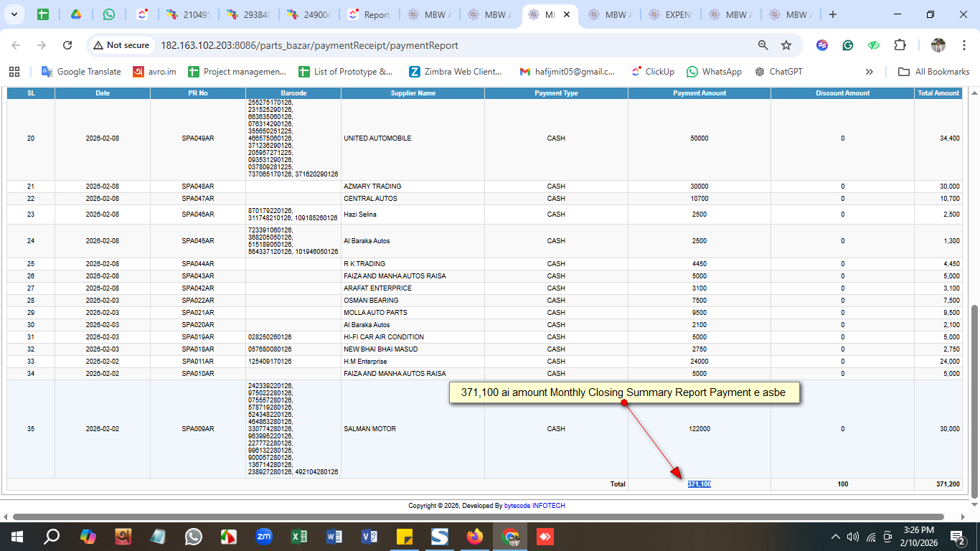The height and width of the screenshot is (551, 980).
Task: Click the horizontal scrollbar at page bottom
Action: click(x=478, y=517)
